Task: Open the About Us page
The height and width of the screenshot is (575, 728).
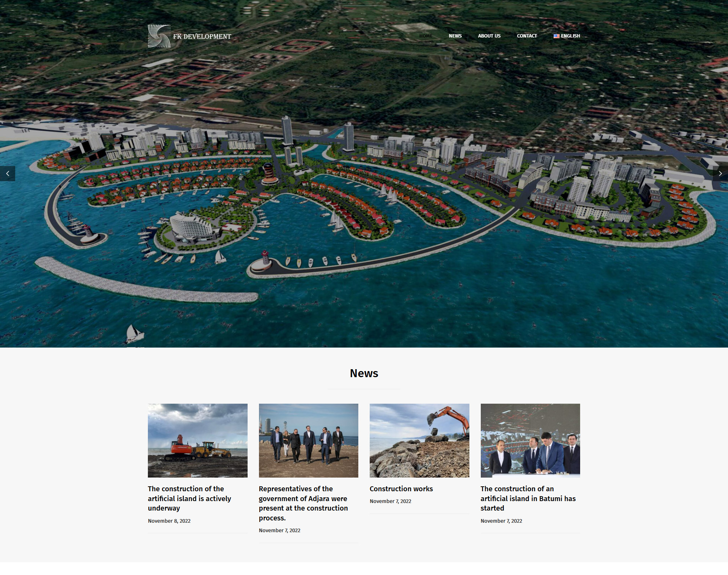Action: pyautogui.click(x=489, y=36)
